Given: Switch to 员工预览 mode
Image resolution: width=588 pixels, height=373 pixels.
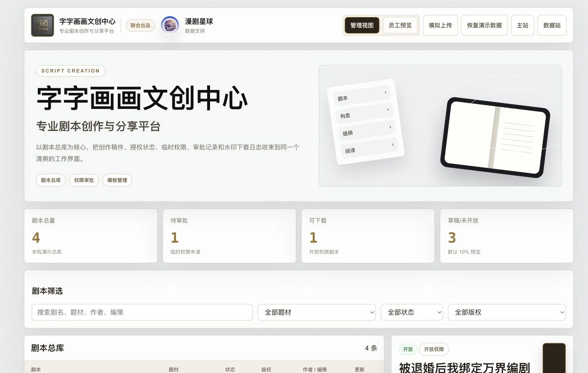Looking at the screenshot, I should pyautogui.click(x=400, y=25).
